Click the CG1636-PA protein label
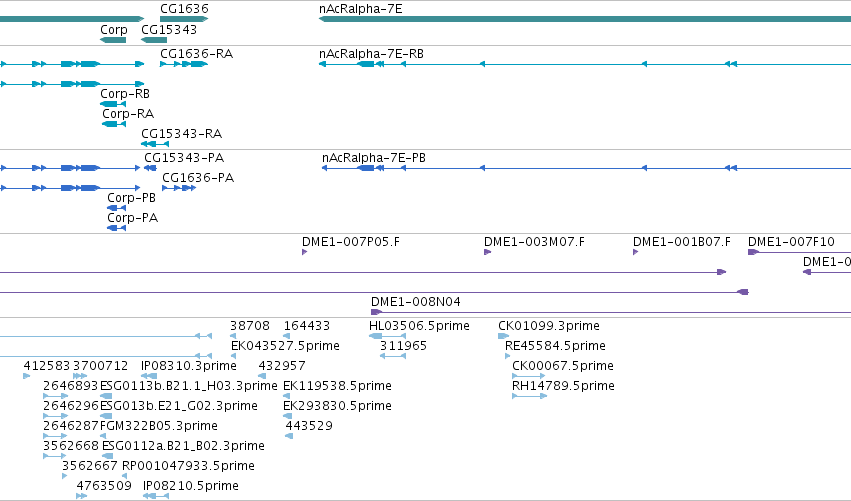 (x=198, y=178)
